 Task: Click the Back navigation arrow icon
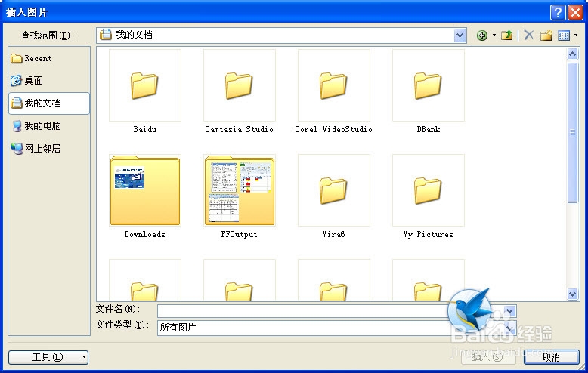tap(482, 35)
